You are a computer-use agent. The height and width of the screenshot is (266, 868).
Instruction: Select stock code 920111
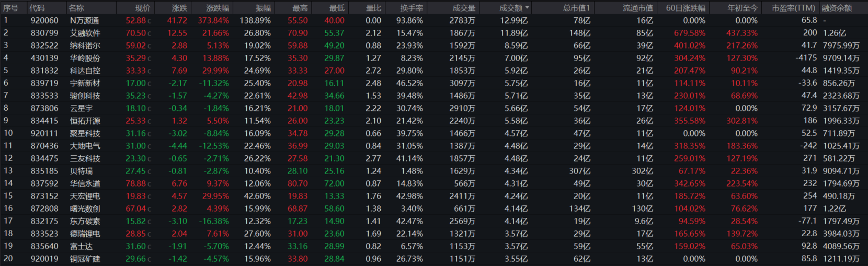point(44,133)
